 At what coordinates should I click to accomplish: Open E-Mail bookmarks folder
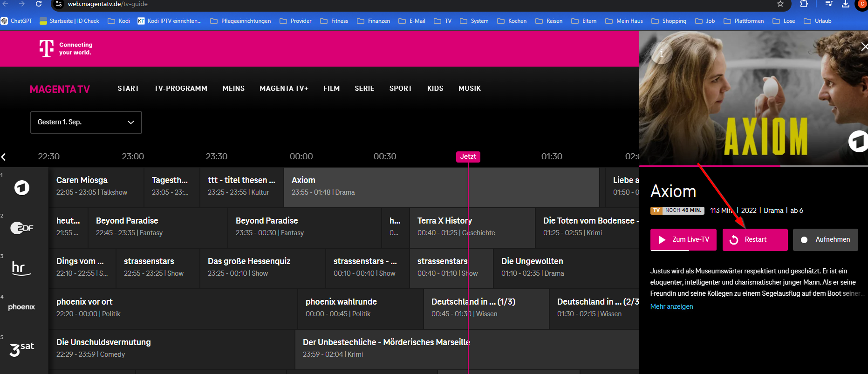(x=412, y=21)
